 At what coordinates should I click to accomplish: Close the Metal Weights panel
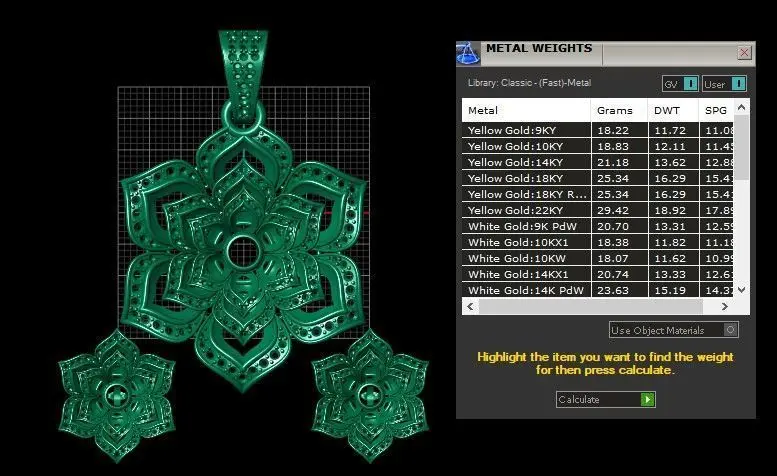tap(744, 53)
